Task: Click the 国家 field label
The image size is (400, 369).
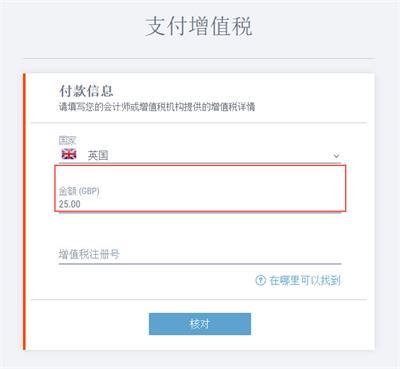Action: coord(67,140)
